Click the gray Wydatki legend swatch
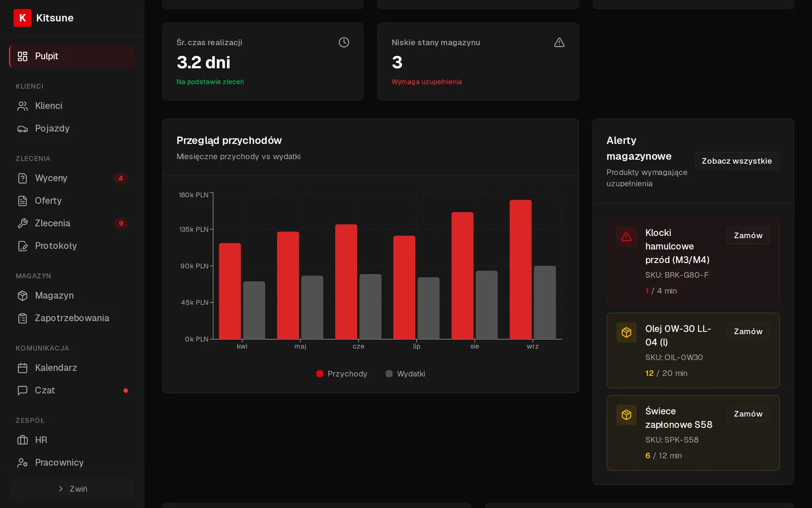The height and width of the screenshot is (508, 812). [x=389, y=374]
